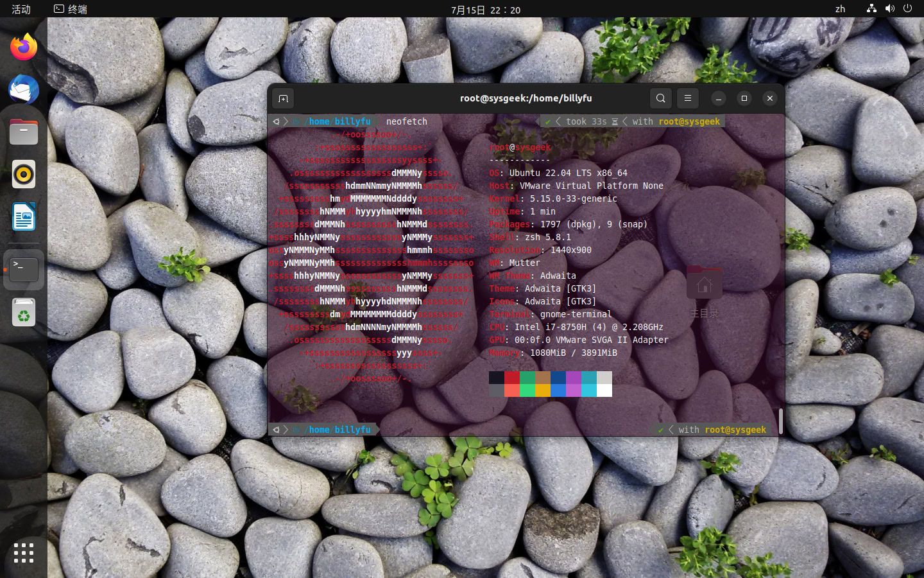924x578 pixels.
Task: Click the terminal scrollbar handle
Action: [x=780, y=421]
